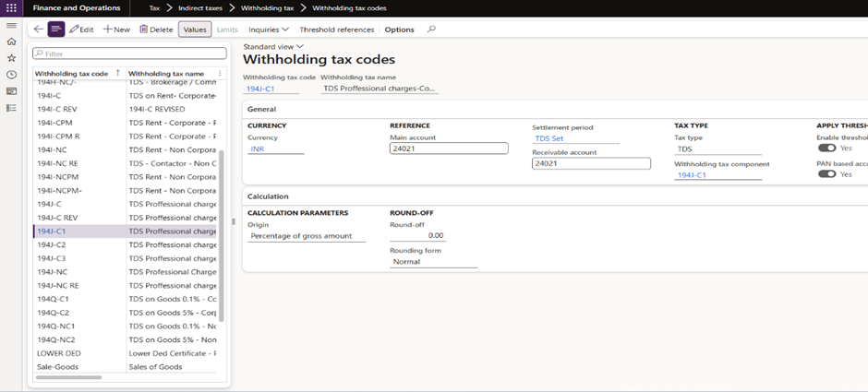Open Threshold references in the action bar
The width and height of the screenshot is (868, 392).
(336, 30)
